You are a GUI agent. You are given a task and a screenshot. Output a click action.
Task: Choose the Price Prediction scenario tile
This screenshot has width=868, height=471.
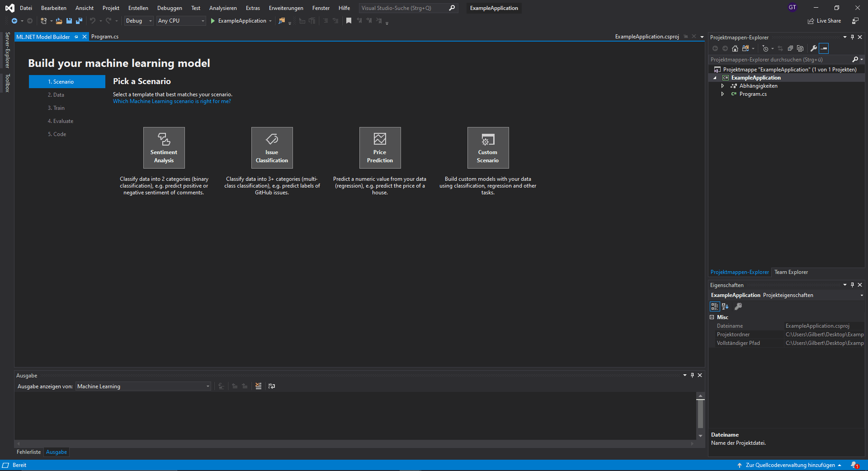coord(380,148)
